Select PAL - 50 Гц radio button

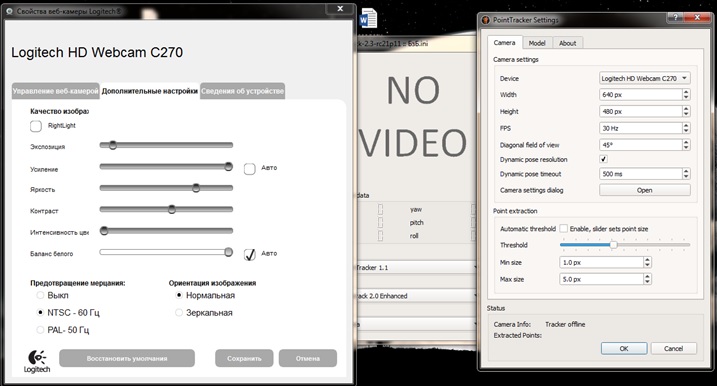click(x=40, y=330)
